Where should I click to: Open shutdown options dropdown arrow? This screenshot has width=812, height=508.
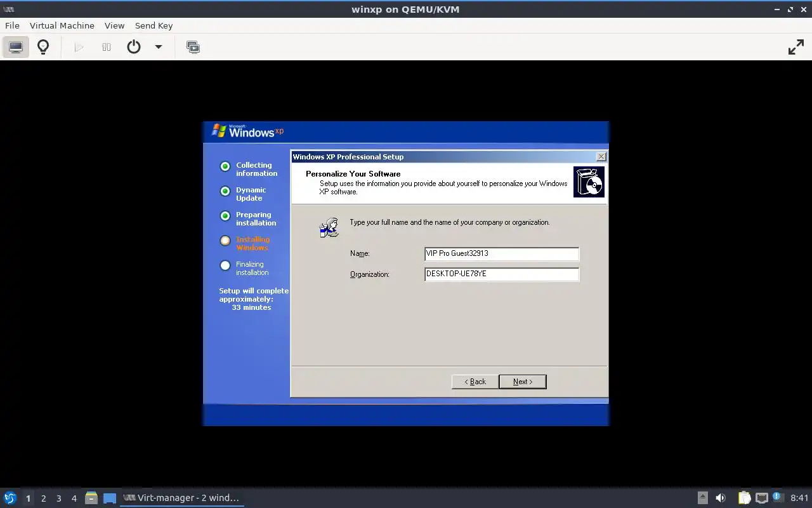coord(159,47)
